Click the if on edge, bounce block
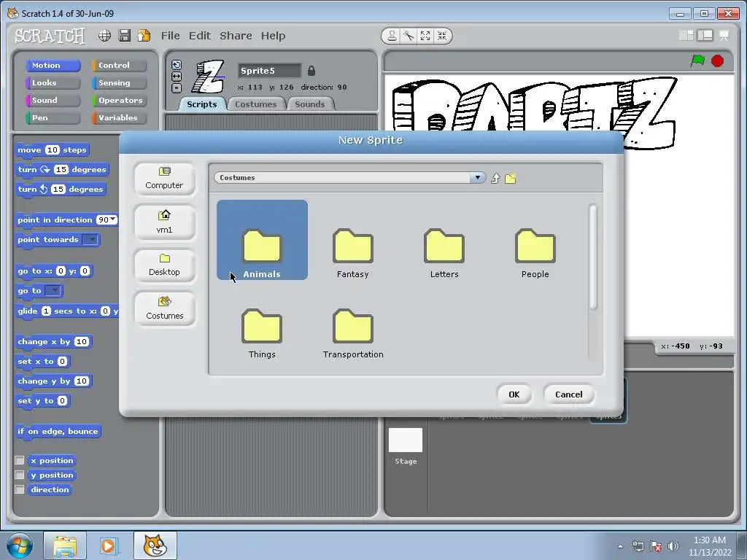Viewport: 747px width, 560px height. [x=58, y=432]
